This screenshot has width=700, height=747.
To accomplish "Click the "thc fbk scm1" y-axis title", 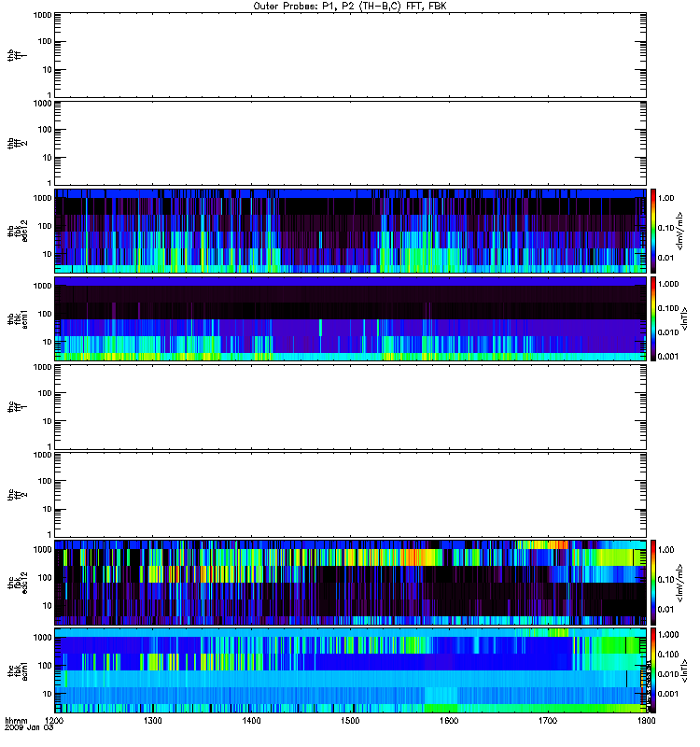I will [18, 670].
